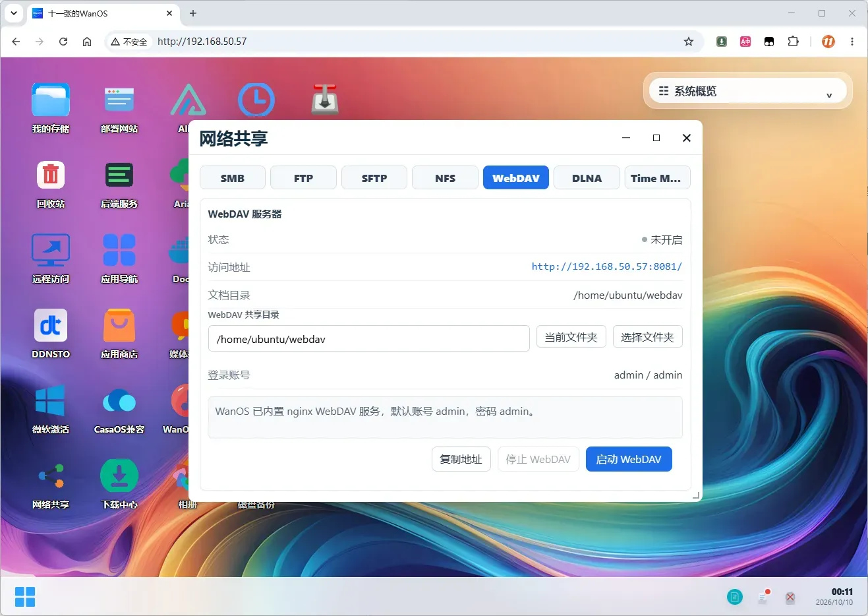868x616 pixels.
Task: Expand the 系统概览 dropdown panel
Action: [x=748, y=91]
